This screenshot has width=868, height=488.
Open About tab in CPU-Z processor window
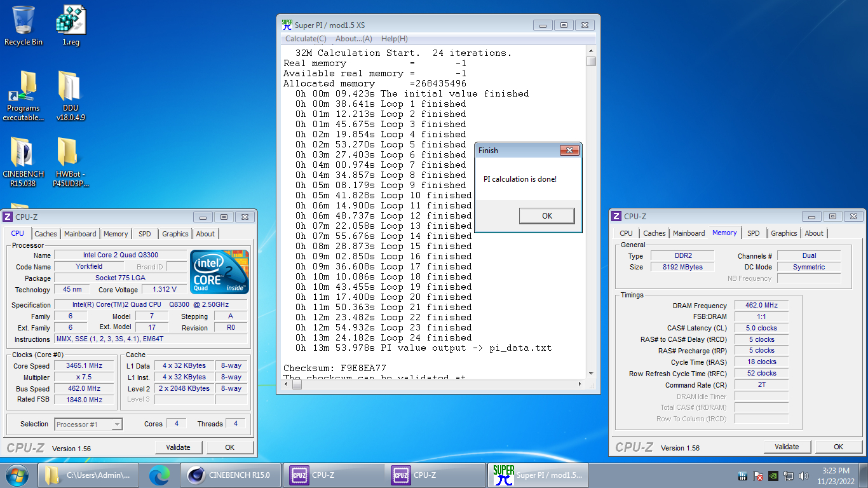[x=205, y=234]
